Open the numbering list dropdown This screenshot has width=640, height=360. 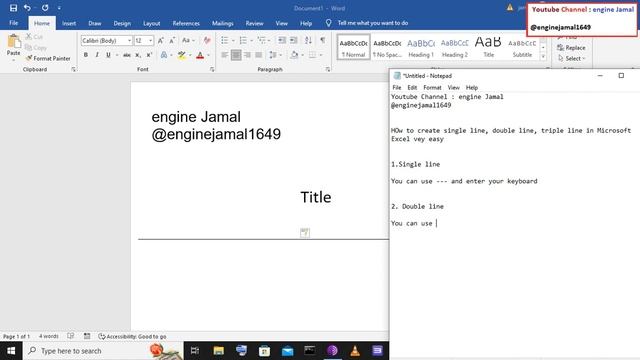251,40
